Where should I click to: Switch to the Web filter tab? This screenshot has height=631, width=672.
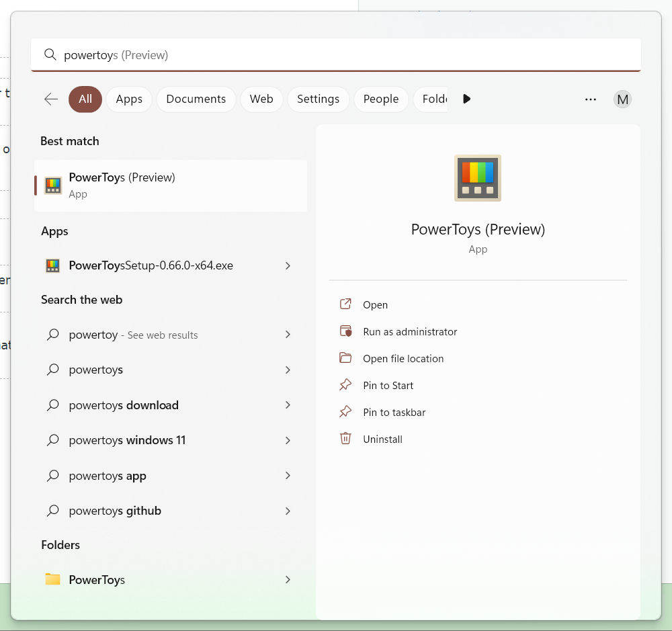click(x=261, y=99)
